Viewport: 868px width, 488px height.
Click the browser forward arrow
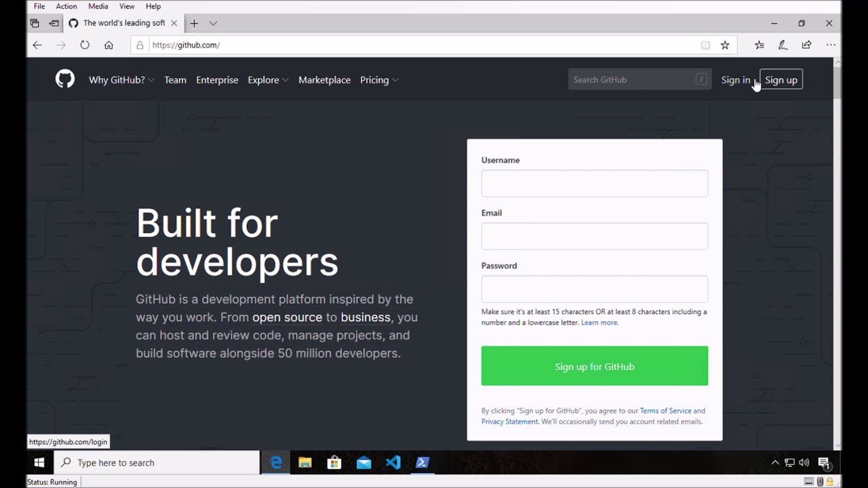[x=61, y=45]
